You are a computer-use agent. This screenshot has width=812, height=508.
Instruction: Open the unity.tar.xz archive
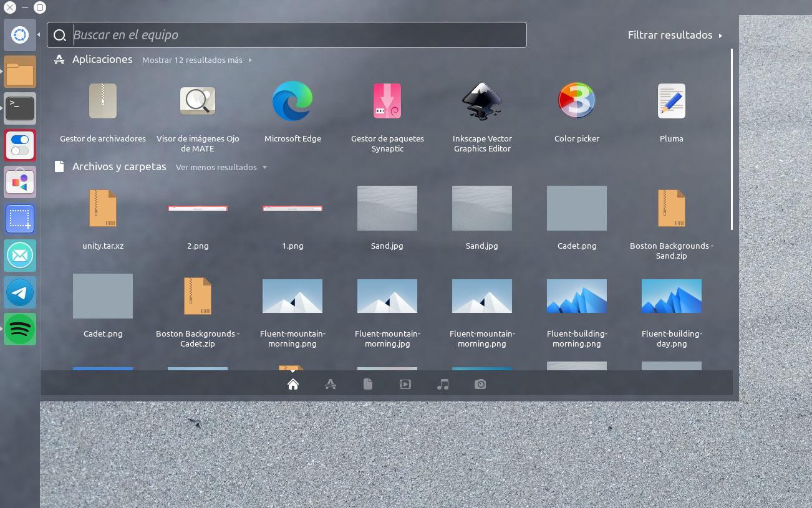[103, 208]
